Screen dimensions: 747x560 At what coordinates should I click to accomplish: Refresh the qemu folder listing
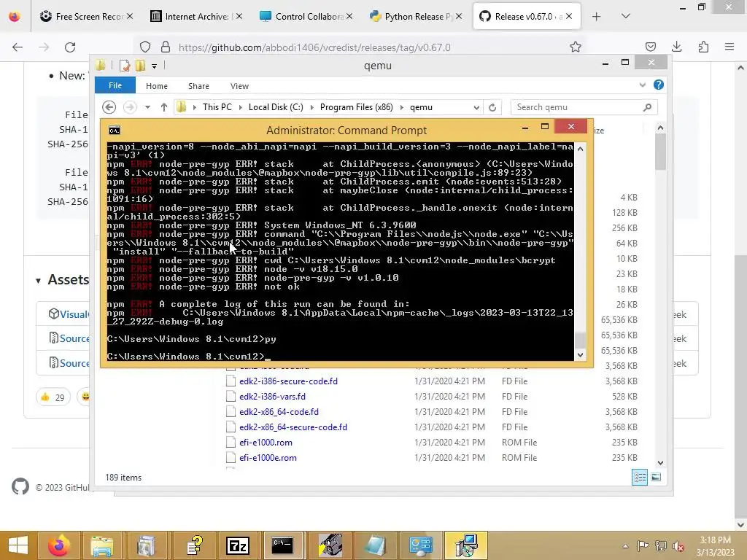tap(492, 108)
